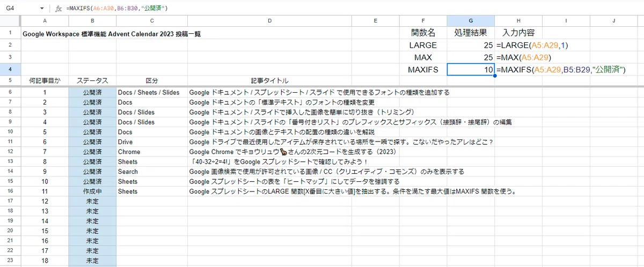Click the '関数名' header cell
644x267 pixels.
423,33
